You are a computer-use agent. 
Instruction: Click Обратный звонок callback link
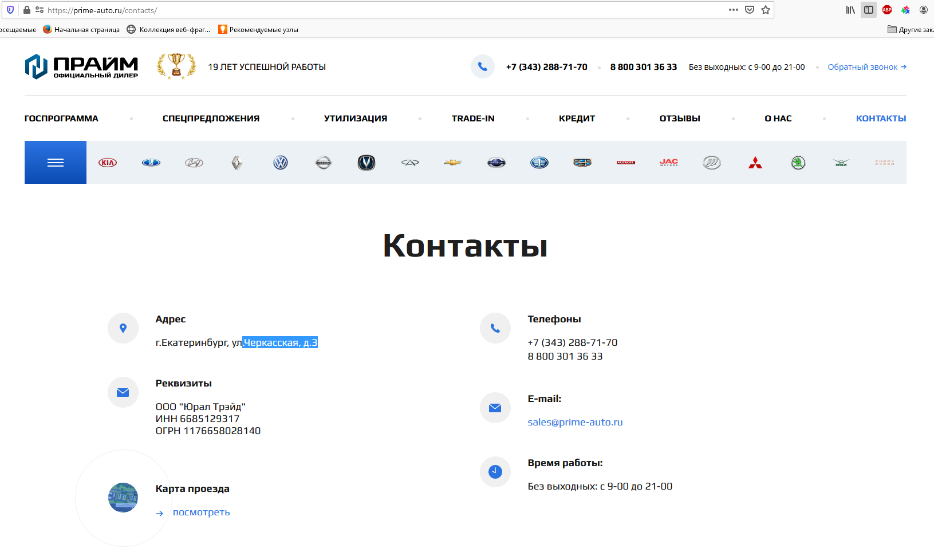(867, 67)
